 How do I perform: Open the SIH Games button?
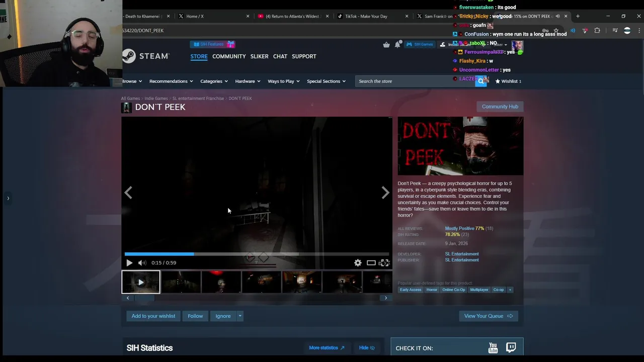pyautogui.click(x=420, y=44)
